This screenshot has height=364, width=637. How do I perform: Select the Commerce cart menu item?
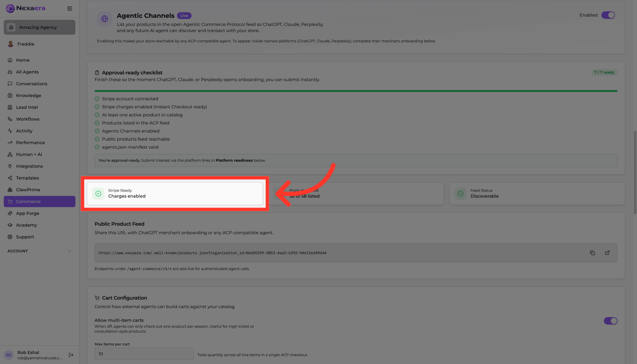click(x=40, y=201)
